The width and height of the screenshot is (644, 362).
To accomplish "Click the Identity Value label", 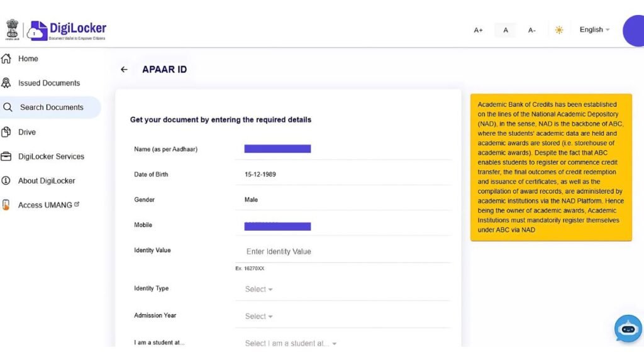I will (152, 250).
